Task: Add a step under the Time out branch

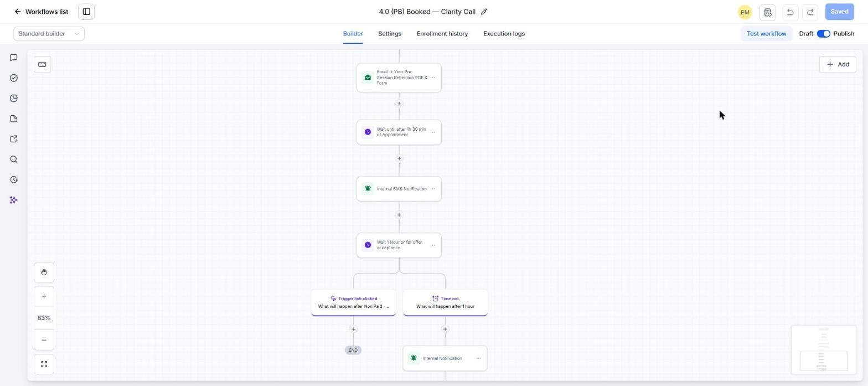Action: [x=445, y=330]
